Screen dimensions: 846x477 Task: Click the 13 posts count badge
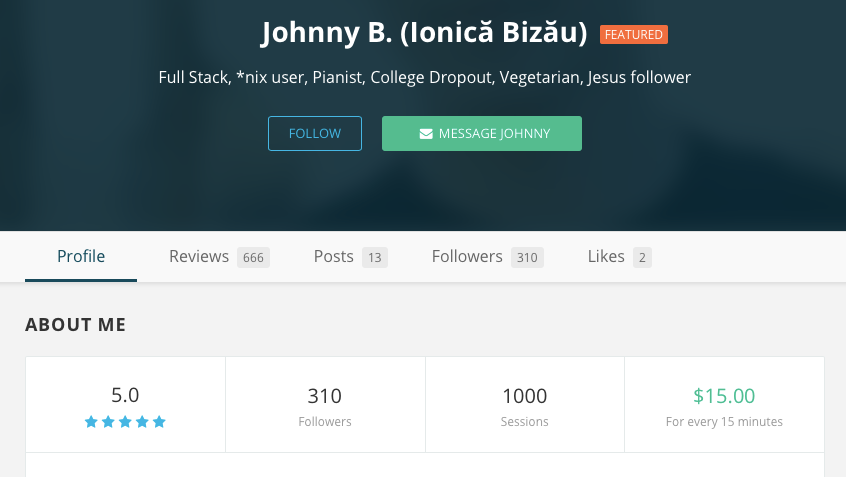(375, 257)
